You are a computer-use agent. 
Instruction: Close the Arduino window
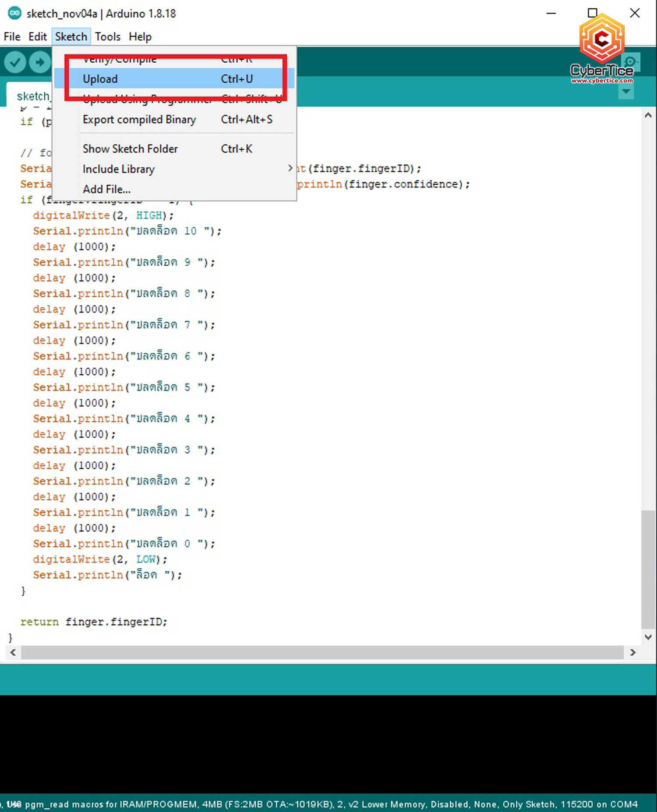pos(635,13)
